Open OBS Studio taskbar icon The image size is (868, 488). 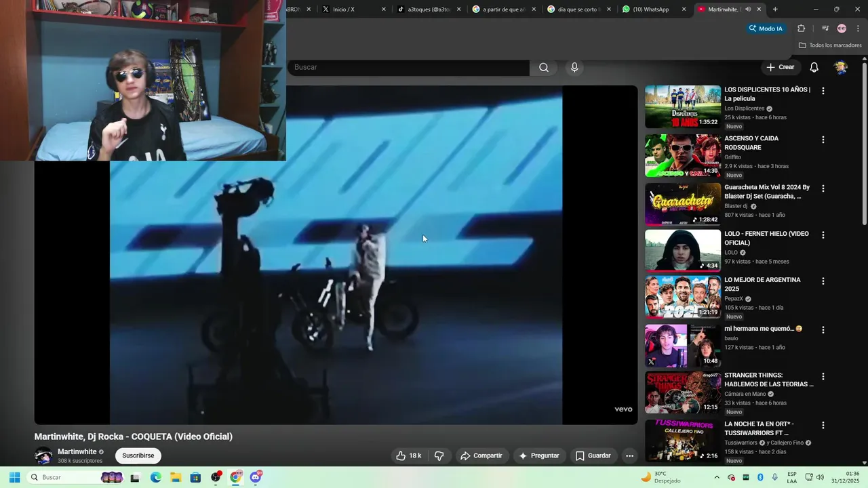click(x=216, y=477)
